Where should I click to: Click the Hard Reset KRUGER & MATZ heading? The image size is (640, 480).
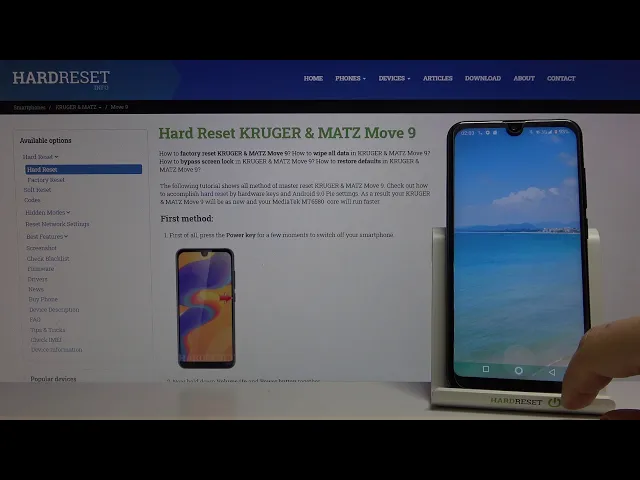tap(287, 133)
